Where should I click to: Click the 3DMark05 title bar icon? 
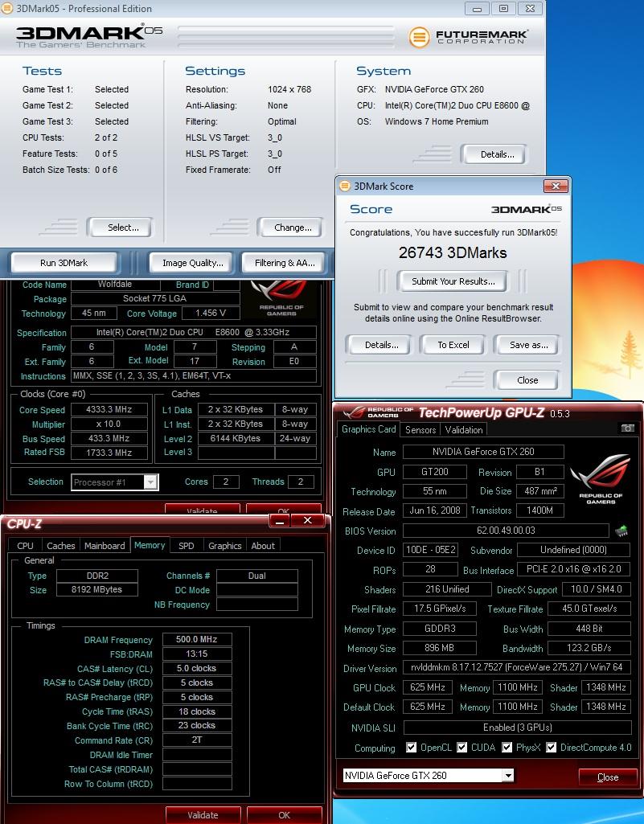tap(7, 8)
